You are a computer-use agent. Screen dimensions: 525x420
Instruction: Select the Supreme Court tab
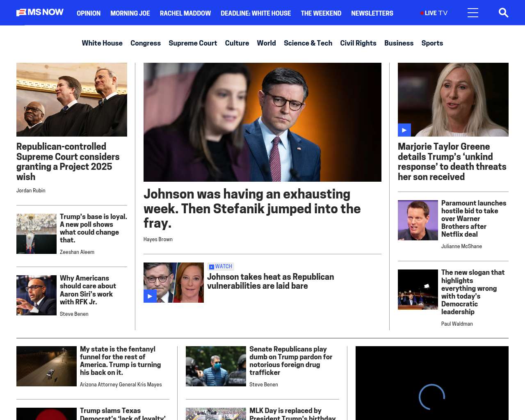pos(193,43)
